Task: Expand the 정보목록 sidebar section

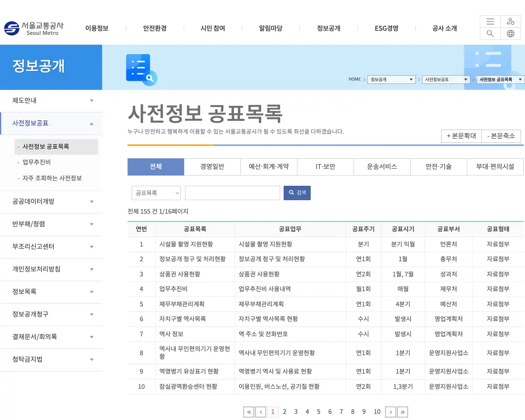Action: coord(51,292)
